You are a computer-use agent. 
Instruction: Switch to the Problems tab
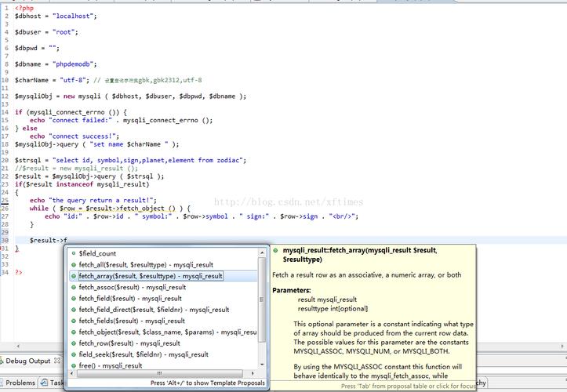pyautogui.click(x=20, y=383)
